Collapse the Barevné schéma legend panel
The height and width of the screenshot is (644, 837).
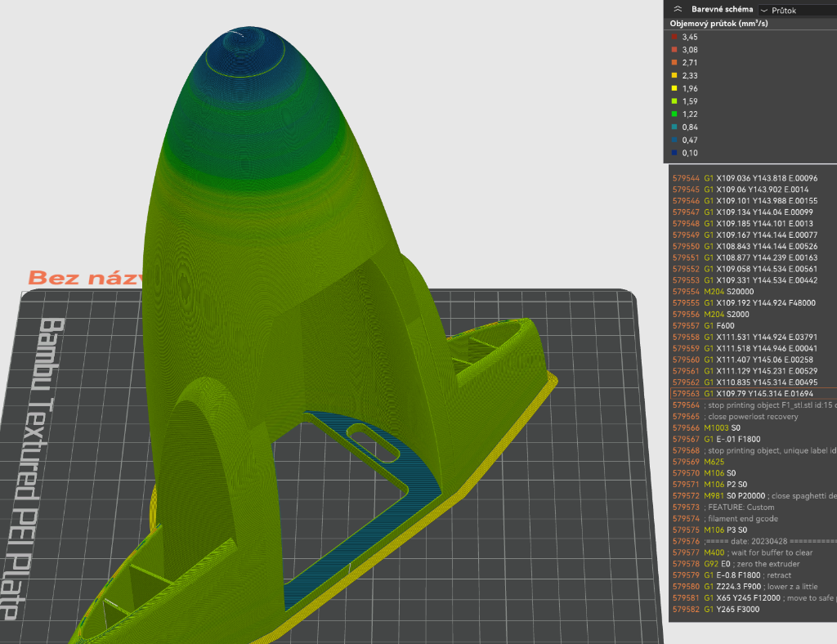[x=677, y=10]
